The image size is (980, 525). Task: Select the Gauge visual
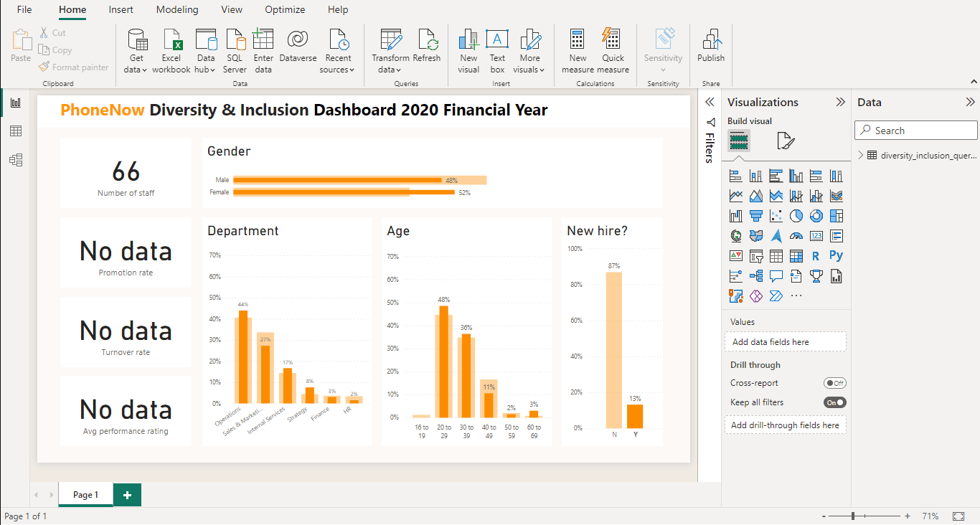pyautogui.click(x=796, y=236)
